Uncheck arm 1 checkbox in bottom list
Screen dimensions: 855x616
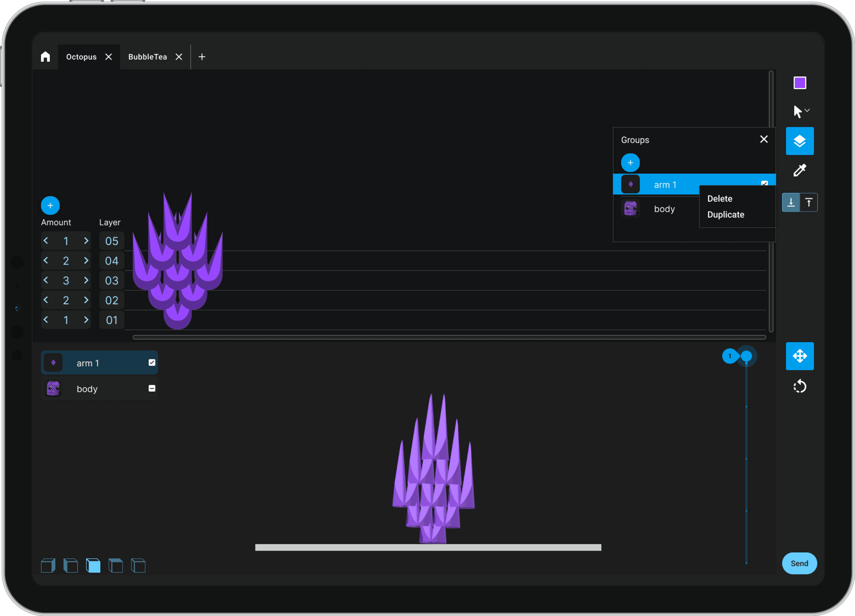coord(152,362)
